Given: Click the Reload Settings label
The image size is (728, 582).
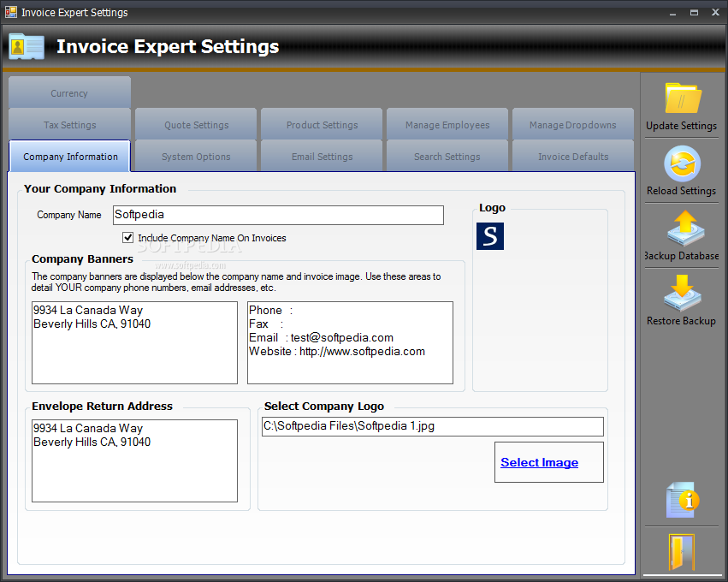Looking at the screenshot, I should click(x=681, y=191).
